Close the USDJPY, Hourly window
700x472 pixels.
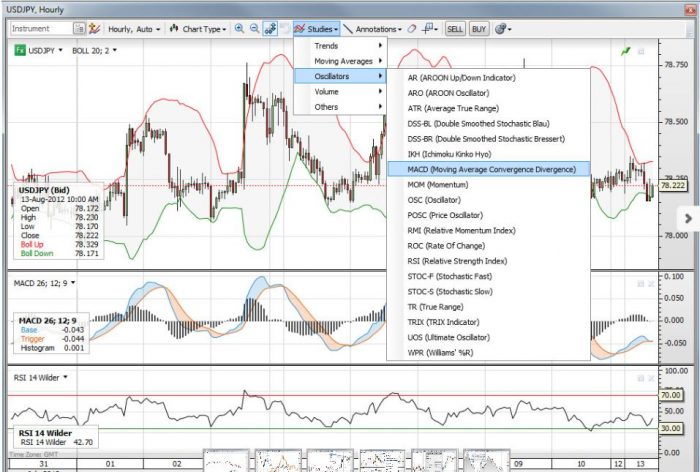690,9
